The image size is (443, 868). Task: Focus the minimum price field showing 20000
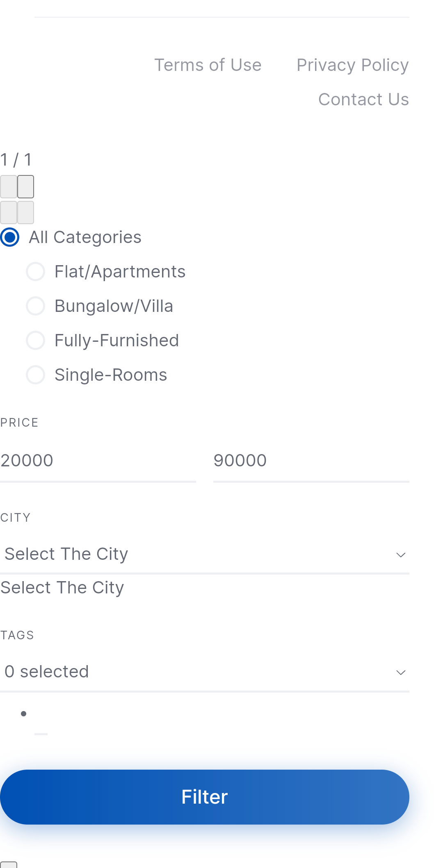click(x=98, y=461)
